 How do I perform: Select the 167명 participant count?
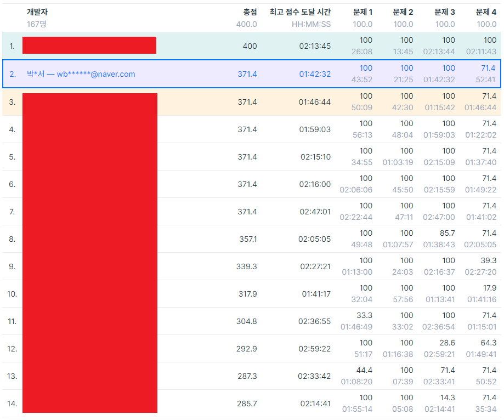(x=37, y=24)
